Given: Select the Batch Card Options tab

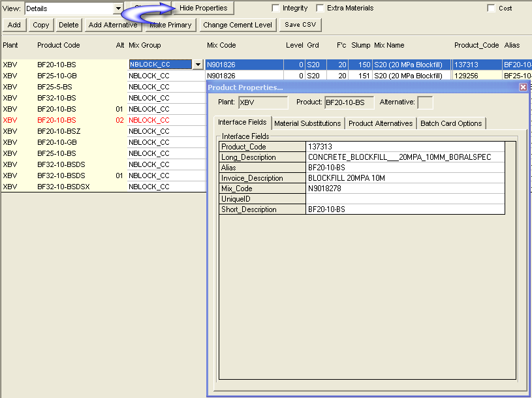Looking at the screenshot, I should point(451,123).
